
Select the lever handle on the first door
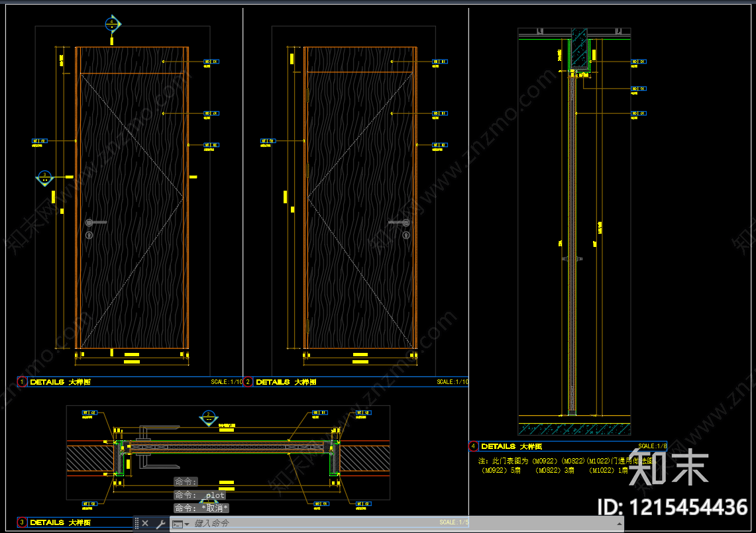96,222
